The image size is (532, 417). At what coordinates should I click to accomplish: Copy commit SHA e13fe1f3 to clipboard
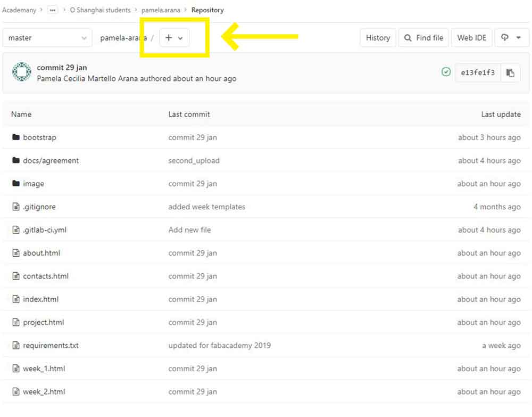click(510, 72)
